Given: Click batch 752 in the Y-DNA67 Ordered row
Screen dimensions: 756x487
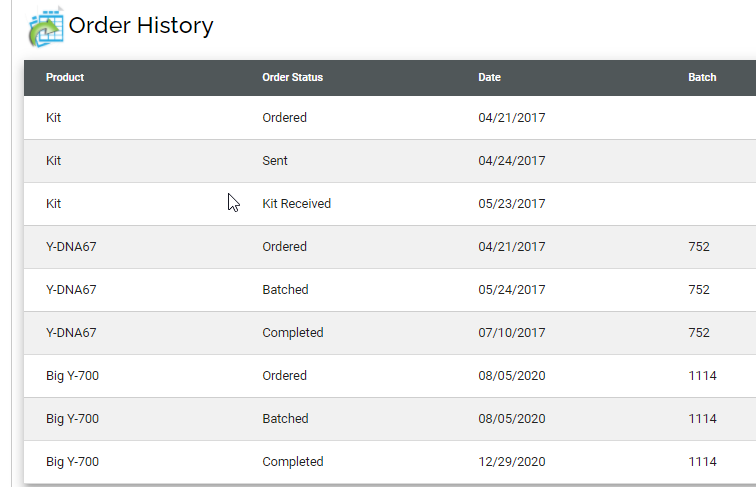Looking at the screenshot, I should (699, 247).
